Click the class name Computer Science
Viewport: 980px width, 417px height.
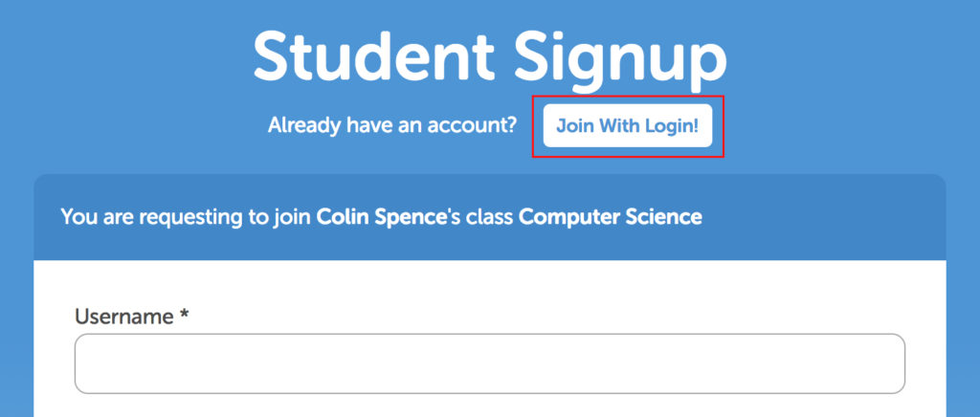[x=610, y=217]
